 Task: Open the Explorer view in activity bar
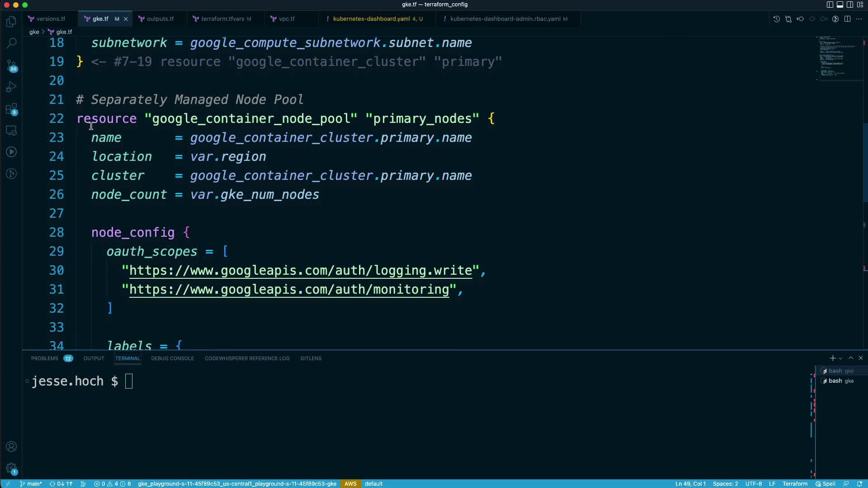pos(11,22)
